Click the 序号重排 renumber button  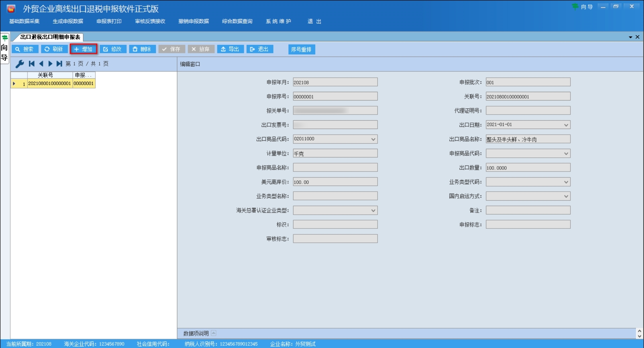pyautogui.click(x=301, y=49)
